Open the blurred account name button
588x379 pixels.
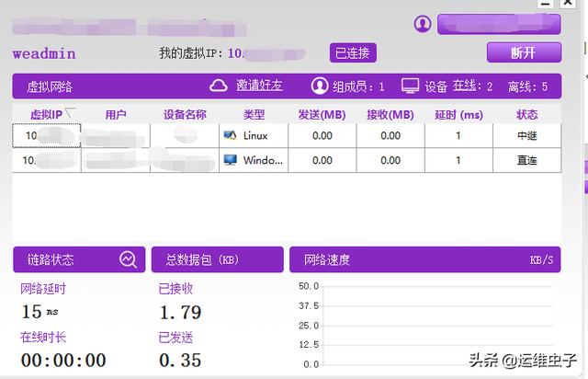click(499, 25)
